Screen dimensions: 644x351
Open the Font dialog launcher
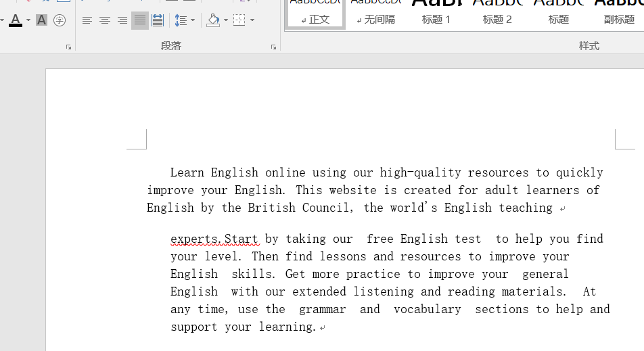click(x=68, y=47)
